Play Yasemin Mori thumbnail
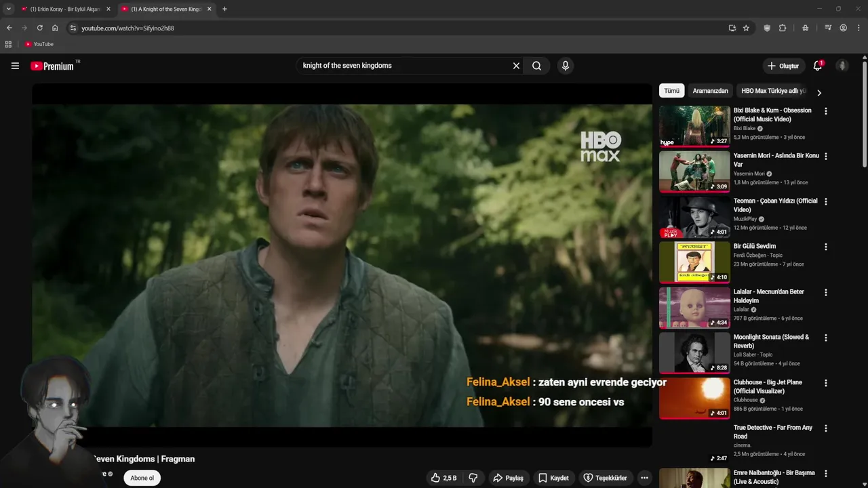The width and height of the screenshot is (868, 488). pyautogui.click(x=694, y=171)
